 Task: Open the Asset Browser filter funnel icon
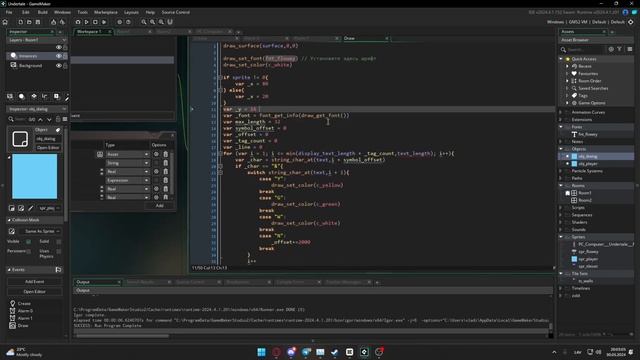(x=620, y=49)
